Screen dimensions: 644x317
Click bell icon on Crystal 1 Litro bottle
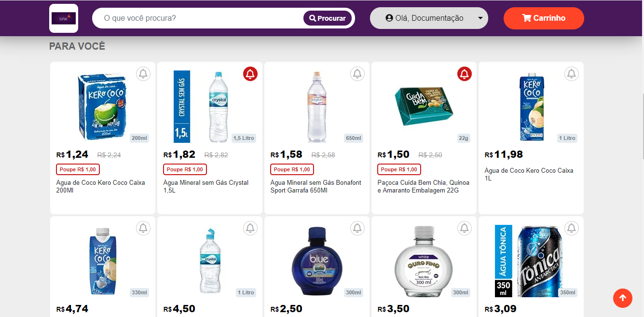250,228
